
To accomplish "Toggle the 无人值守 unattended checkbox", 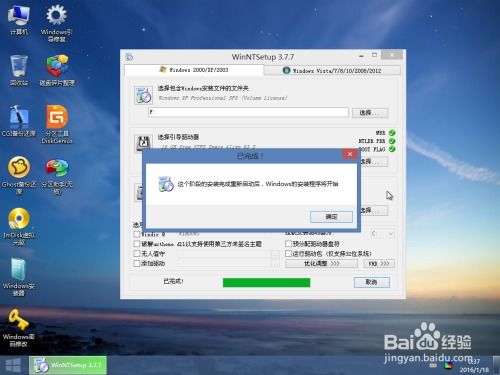I will coord(137,254).
